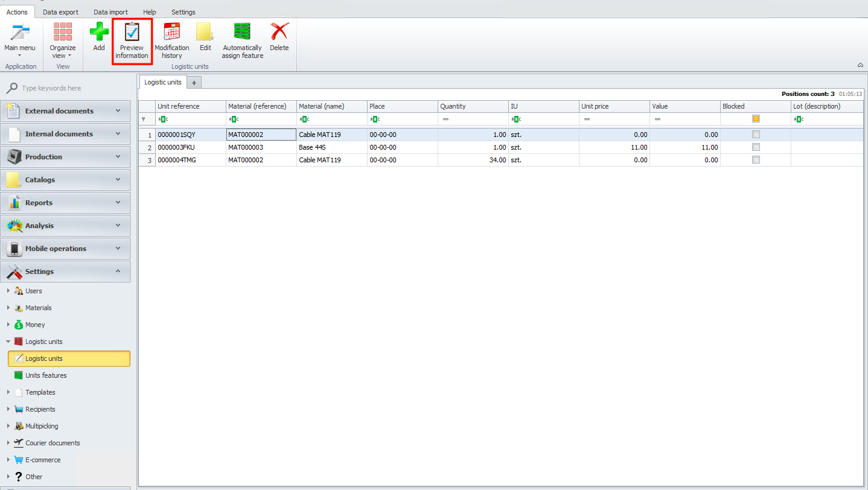This screenshot has height=490, width=868.
Task: Click the Material (reference) filter field
Action: [261, 119]
